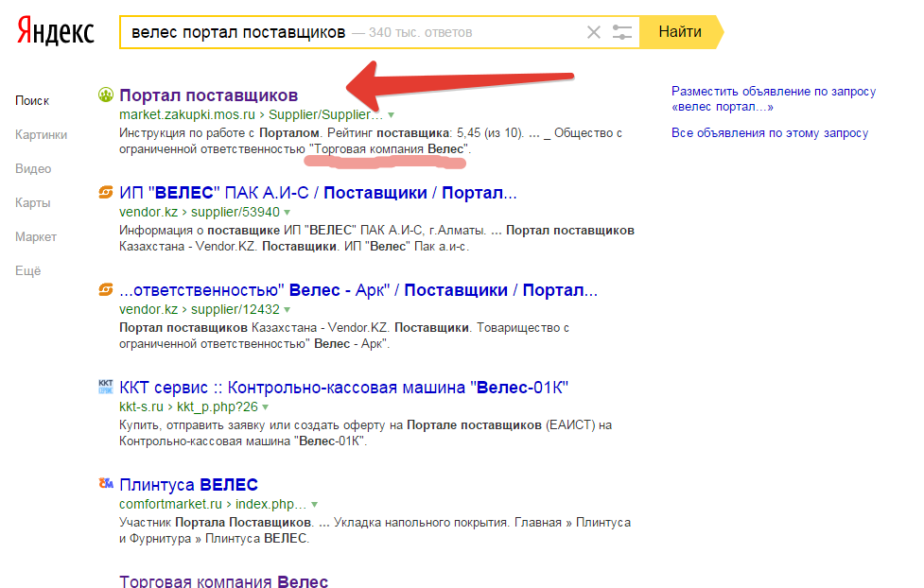Click snippet text Купить, отправить заявку или создать оферту
Image resolution: width=924 pixels, height=588 pixels.
tap(365, 433)
